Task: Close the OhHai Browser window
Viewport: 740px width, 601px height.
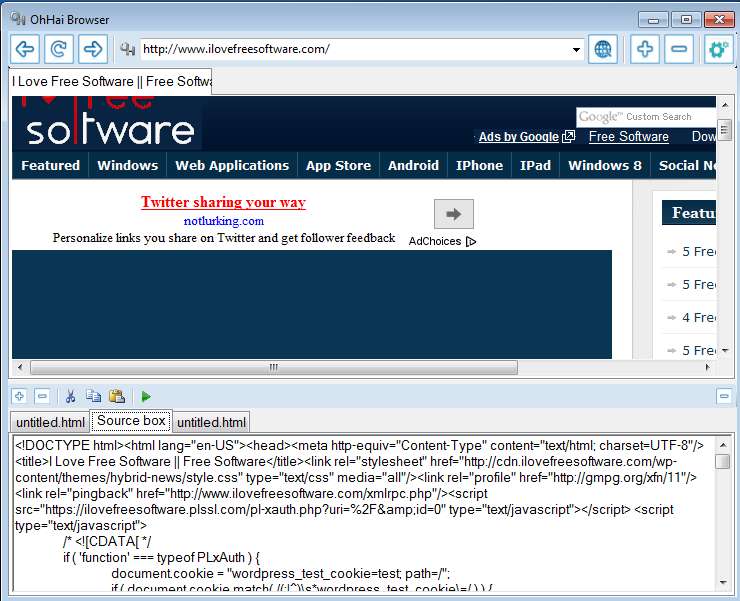Action: coord(719,20)
